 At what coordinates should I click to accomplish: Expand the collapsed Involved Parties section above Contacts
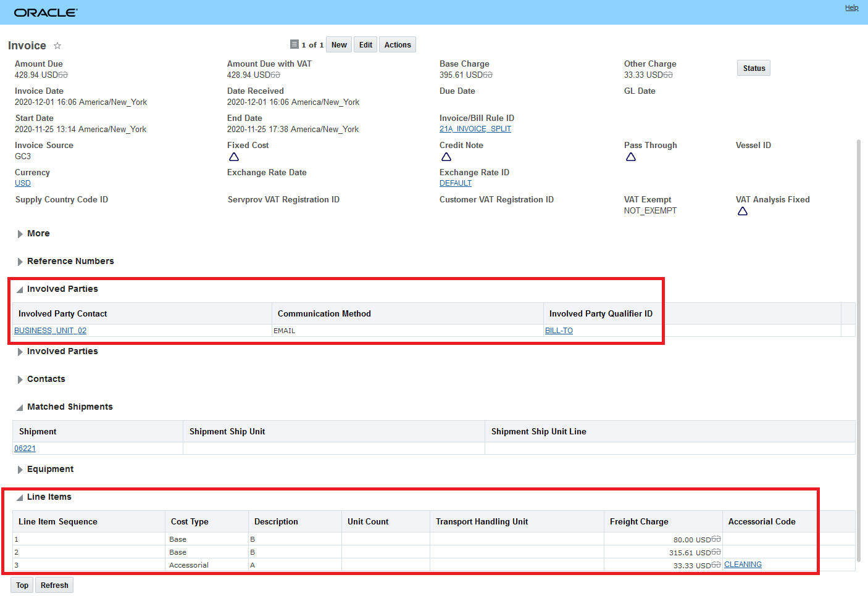pyautogui.click(x=20, y=352)
